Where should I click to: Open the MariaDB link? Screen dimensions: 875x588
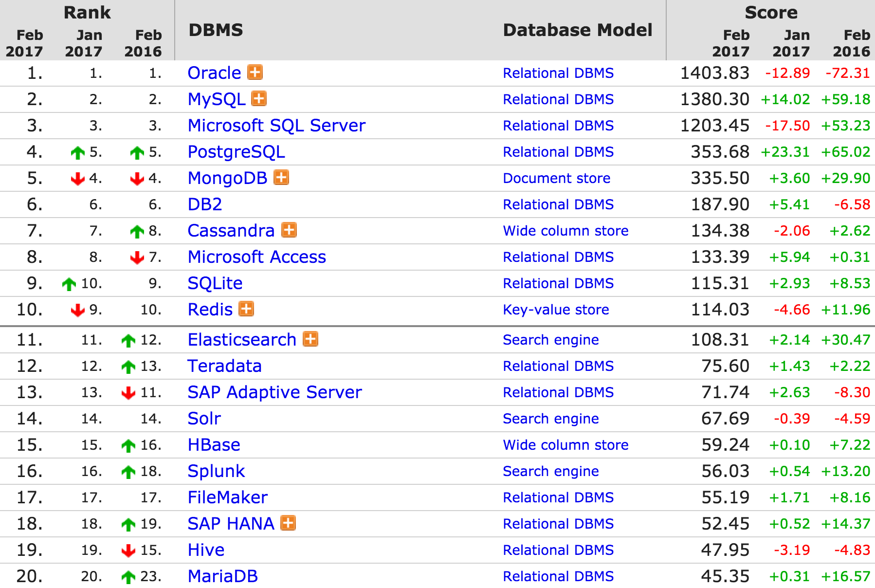(223, 576)
